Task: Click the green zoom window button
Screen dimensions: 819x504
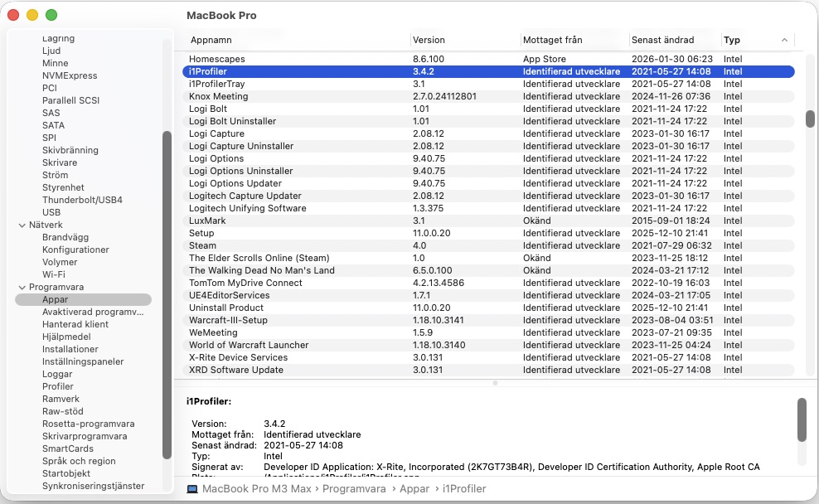Action: click(51, 15)
